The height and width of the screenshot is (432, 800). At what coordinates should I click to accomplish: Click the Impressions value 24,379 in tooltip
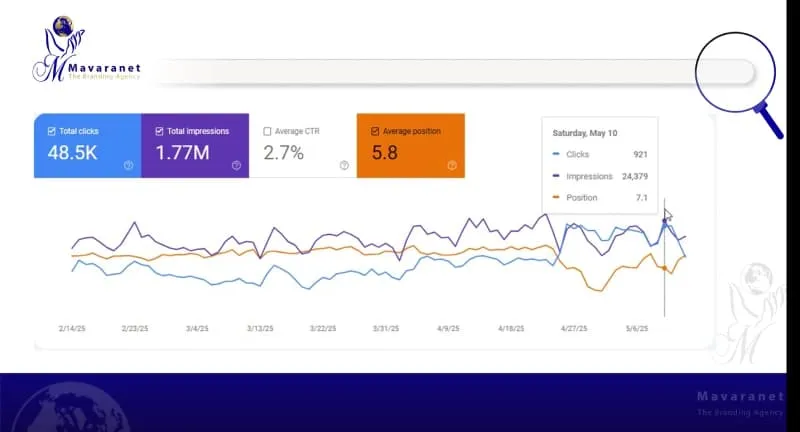point(632,176)
